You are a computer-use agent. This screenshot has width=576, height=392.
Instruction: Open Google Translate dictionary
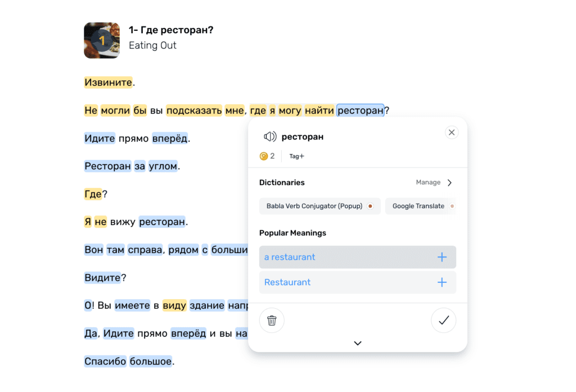point(419,206)
